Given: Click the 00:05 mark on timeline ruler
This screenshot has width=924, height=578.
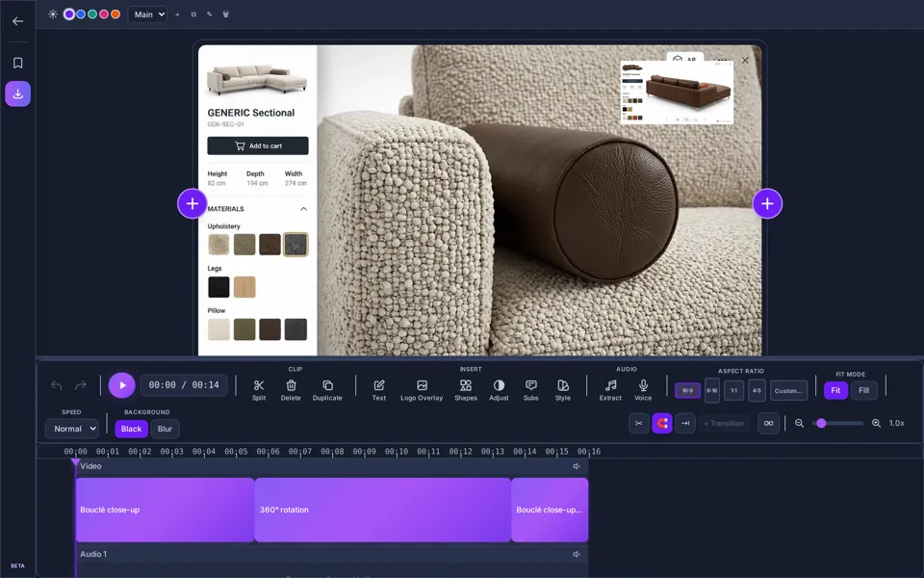Looking at the screenshot, I should (236, 451).
